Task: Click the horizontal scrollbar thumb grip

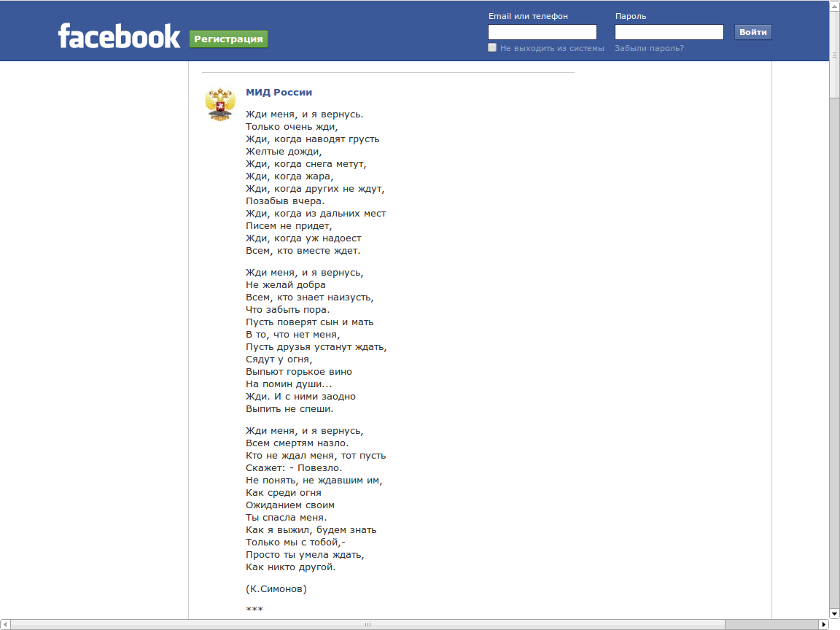Action: pos(367,625)
